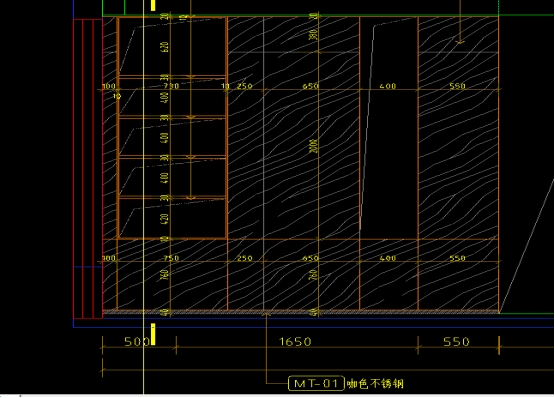Select the bottom open shelf compartment

click(x=172, y=218)
